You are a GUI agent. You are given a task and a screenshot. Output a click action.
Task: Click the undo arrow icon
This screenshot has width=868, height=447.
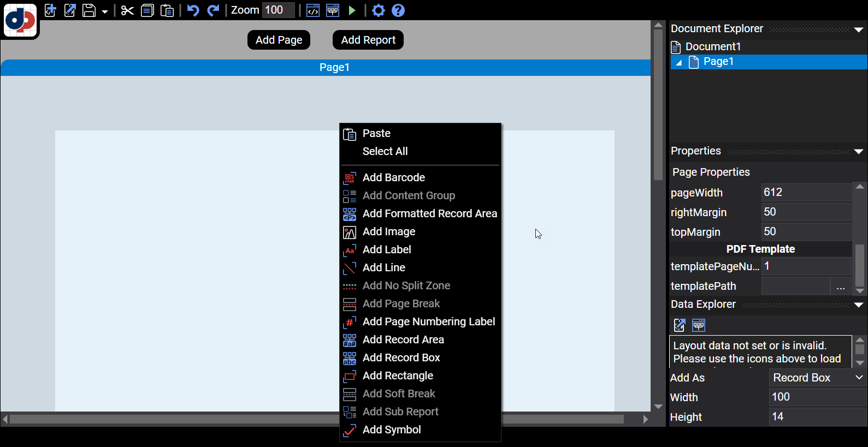[x=193, y=10]
